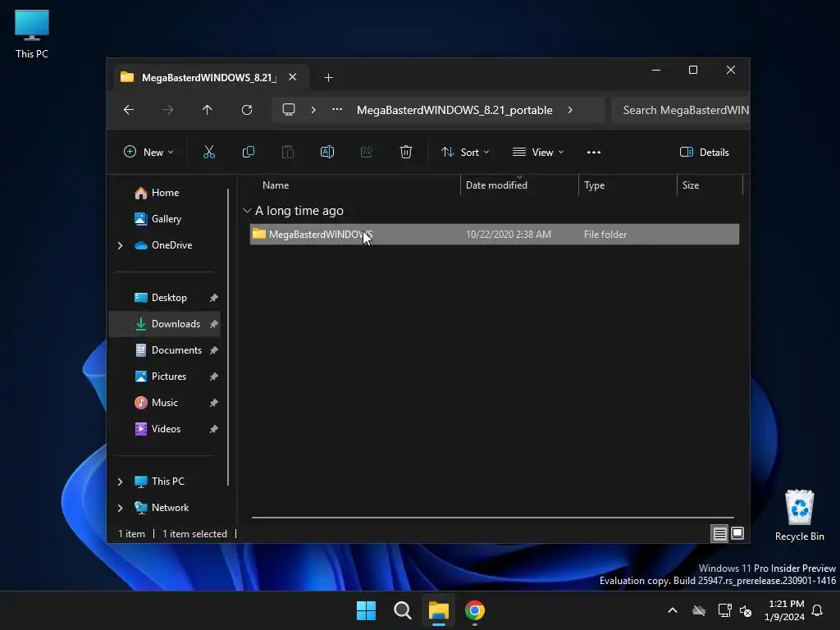
Task: Expand the This PC tree node
Action: tap(120, 482)
